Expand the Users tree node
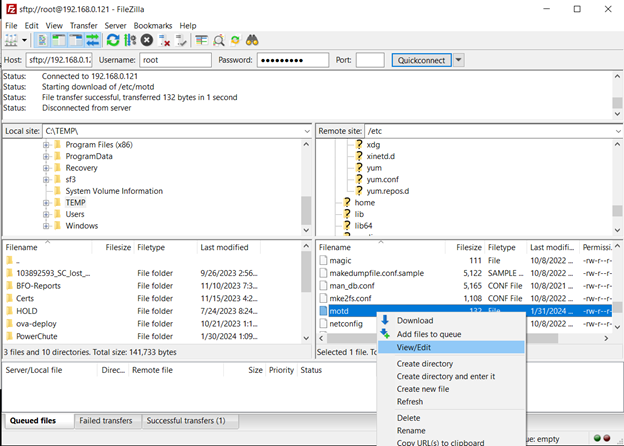 46,214
